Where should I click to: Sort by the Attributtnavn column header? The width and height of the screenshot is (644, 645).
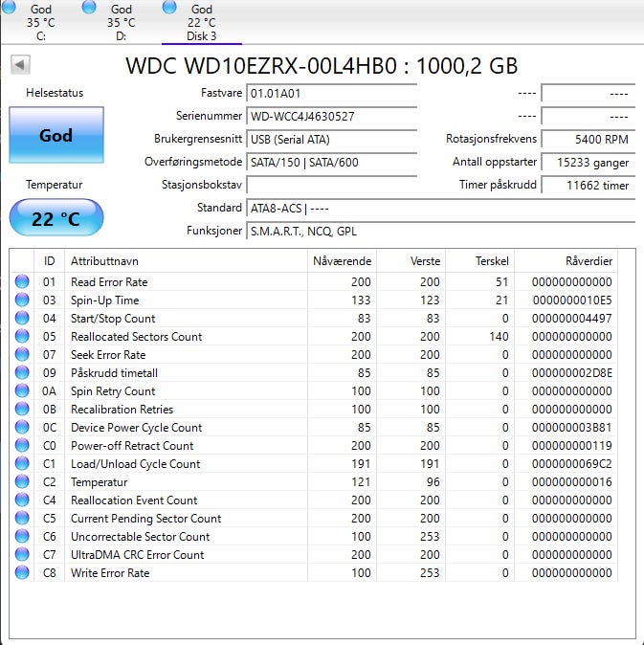point(186,261)
